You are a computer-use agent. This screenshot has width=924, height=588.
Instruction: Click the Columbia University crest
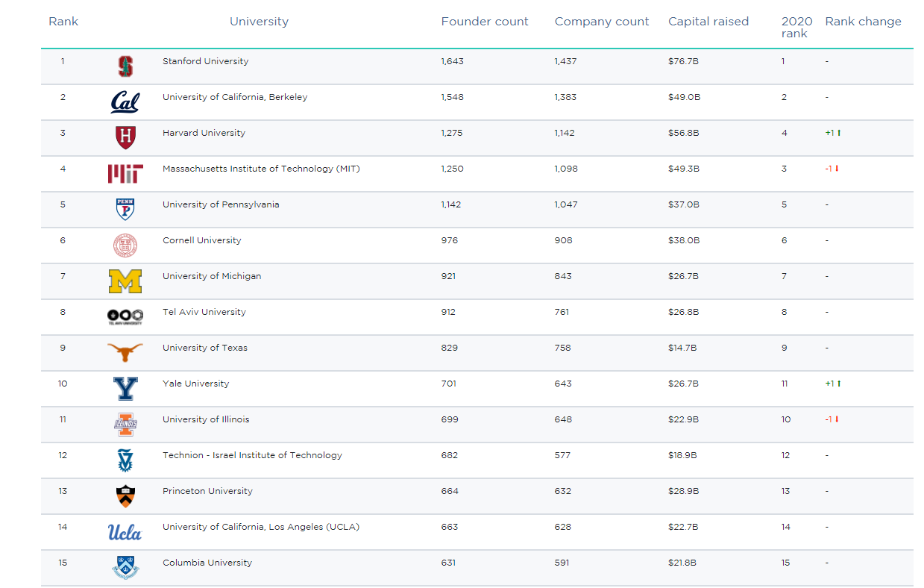pos(125,568)
